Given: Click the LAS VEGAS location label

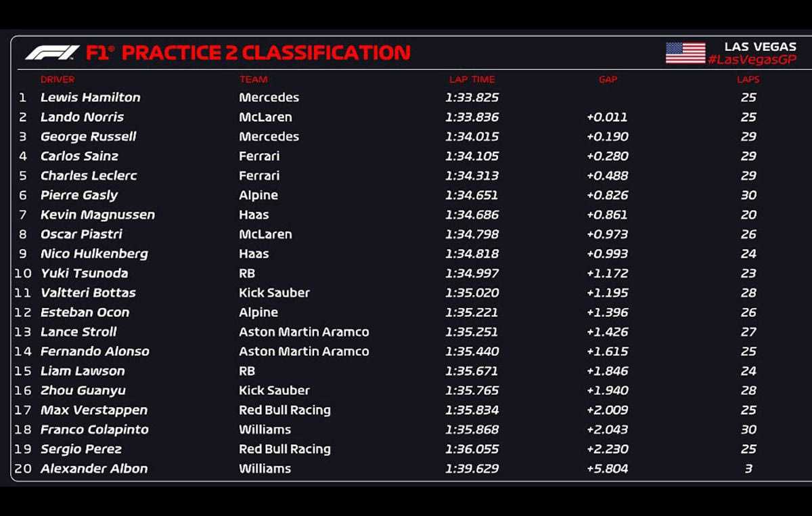Looking at the screenshot, I should point(760,47).
